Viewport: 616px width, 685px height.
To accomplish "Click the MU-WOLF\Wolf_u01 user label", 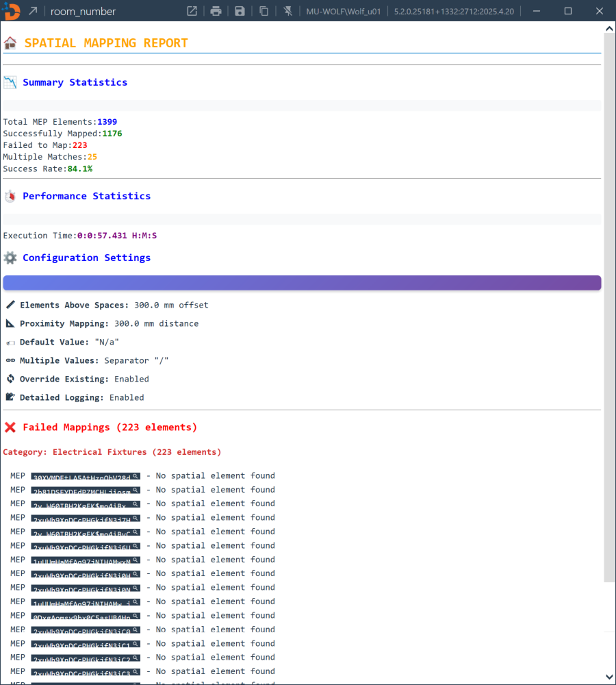I will [342, 11].
